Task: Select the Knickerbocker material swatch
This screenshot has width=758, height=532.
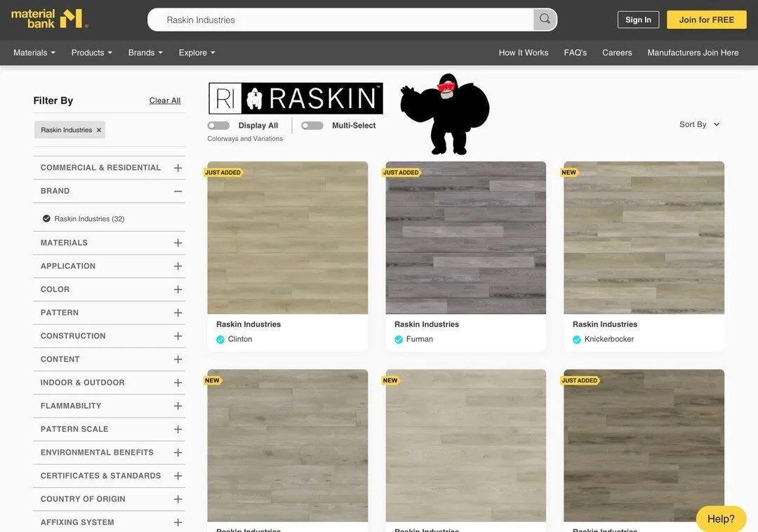Action: pos(644,237)
